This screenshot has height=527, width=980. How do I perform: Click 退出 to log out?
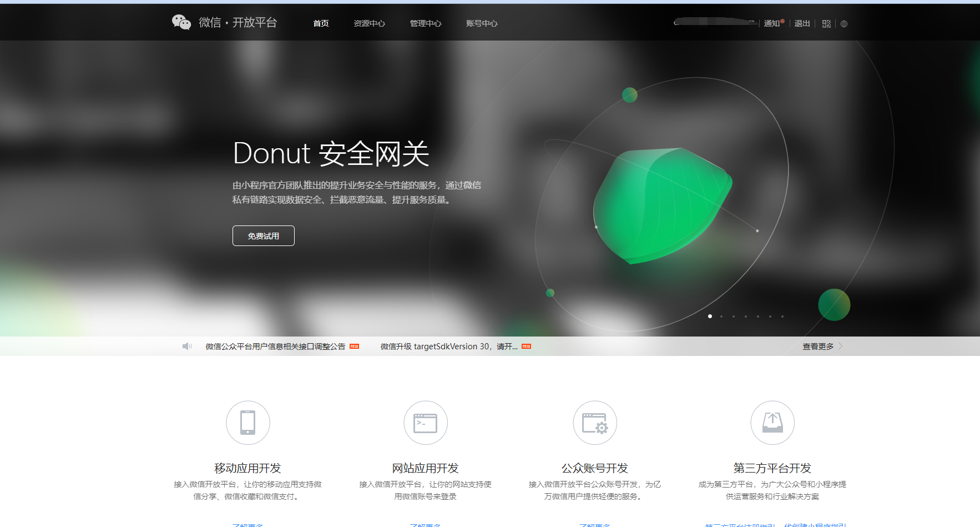point(802,23)
